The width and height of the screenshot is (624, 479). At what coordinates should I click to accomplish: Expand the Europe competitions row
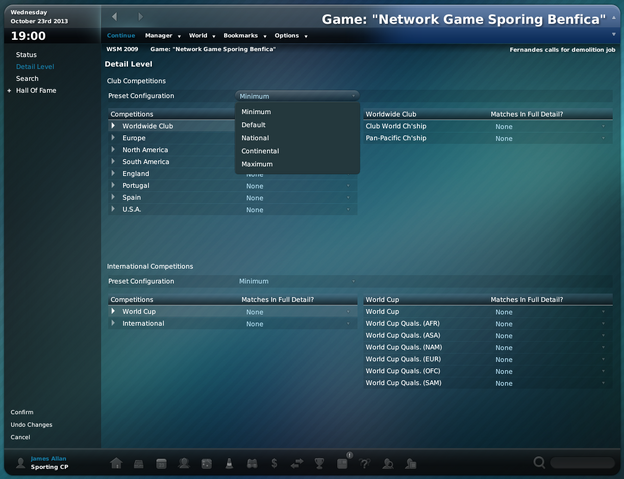click(113, 138)
